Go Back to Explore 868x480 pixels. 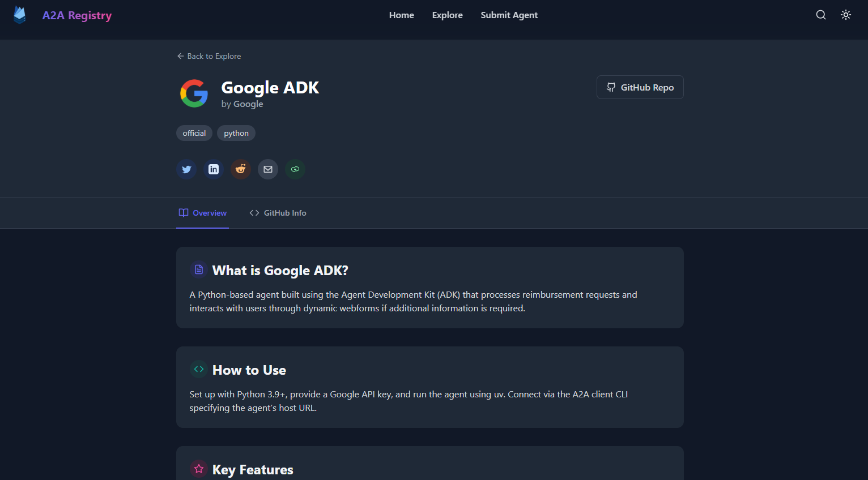point(209,56)
